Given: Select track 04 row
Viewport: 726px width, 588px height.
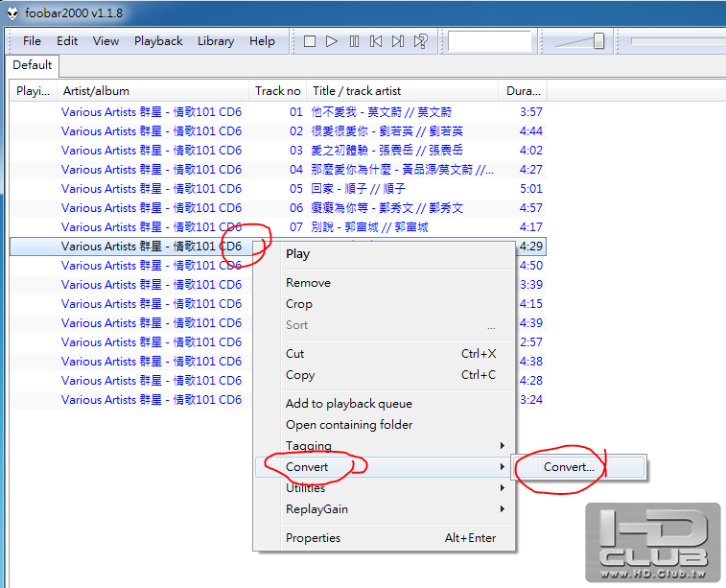Looking at the screenshot, I should pyautogui.click(x=278, y=170).
